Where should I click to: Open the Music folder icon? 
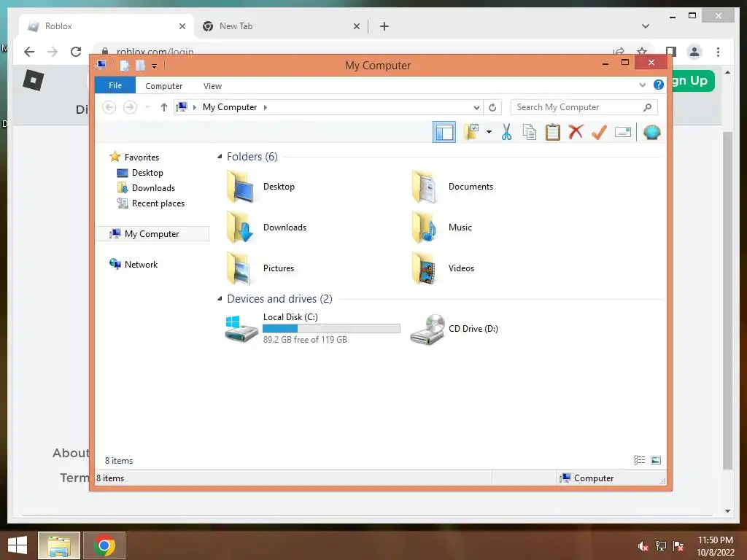(x=424, y=227)
